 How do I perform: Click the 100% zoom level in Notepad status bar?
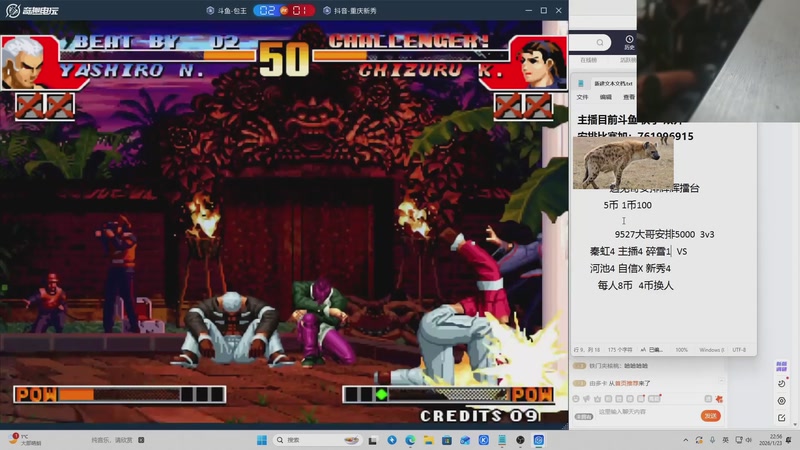(x=682, y=350)
